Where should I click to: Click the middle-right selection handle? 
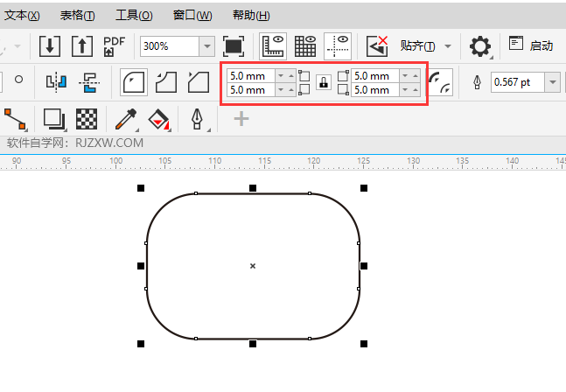364,266
